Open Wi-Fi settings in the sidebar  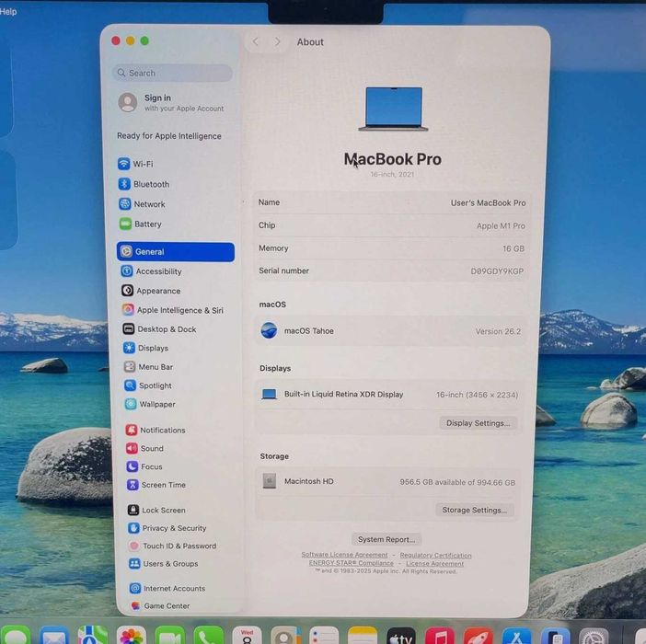point(135,164)
